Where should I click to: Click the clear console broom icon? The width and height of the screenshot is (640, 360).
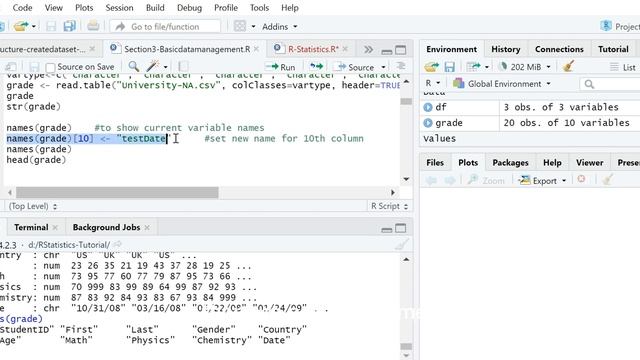coord(401,245)
